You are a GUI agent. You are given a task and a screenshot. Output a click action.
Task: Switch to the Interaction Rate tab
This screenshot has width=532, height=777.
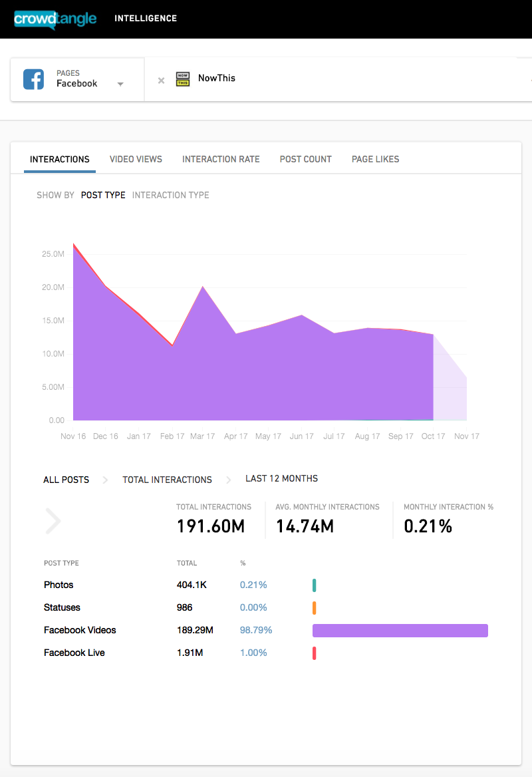coord(221,160)
